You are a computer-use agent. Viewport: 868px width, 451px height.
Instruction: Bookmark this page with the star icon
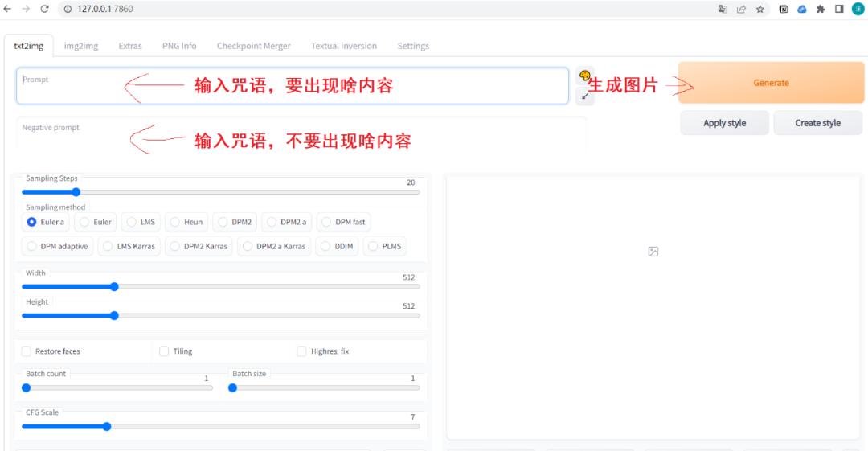coord(759,9)
